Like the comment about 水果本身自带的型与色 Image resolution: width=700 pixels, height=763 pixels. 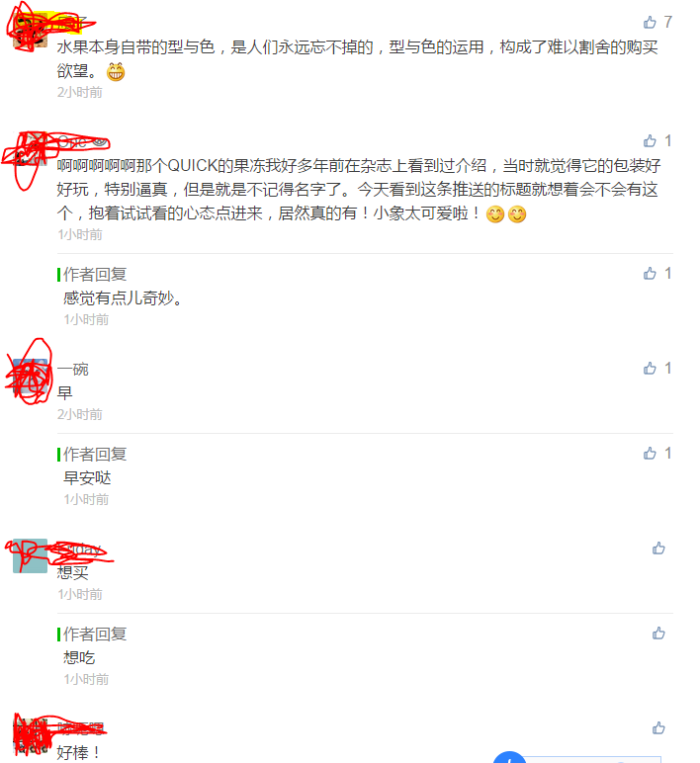(650, 22)
